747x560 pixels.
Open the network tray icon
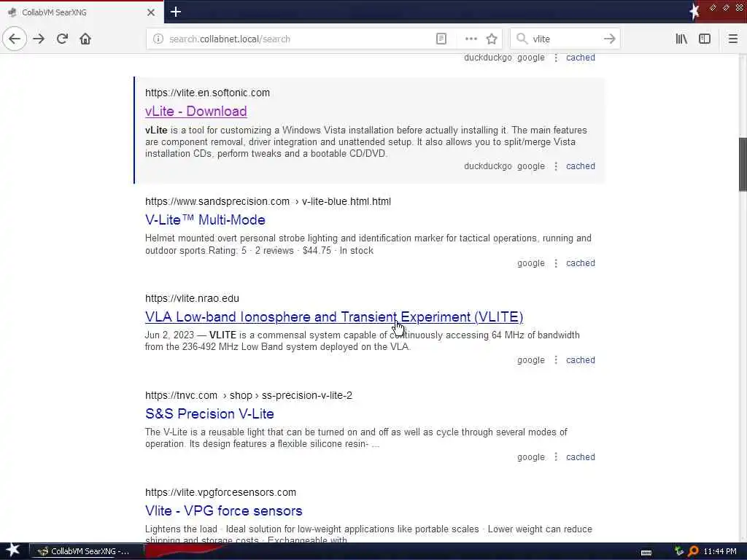[x=679, y=551]
